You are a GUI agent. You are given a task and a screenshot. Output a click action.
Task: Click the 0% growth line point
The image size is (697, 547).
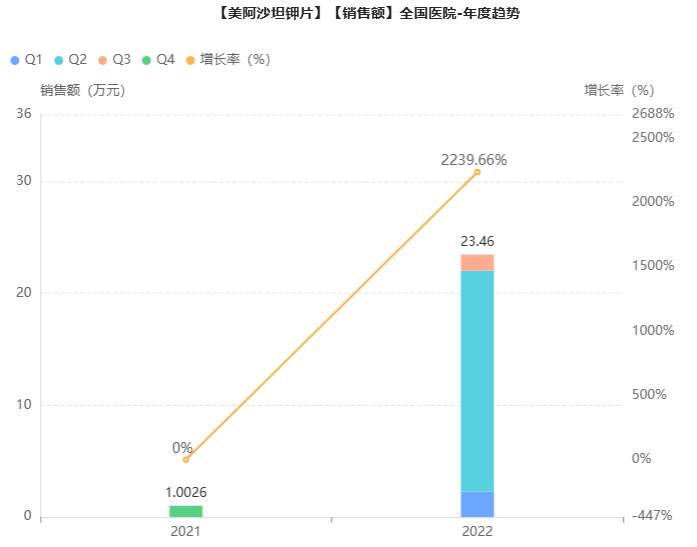coord(186,459)
